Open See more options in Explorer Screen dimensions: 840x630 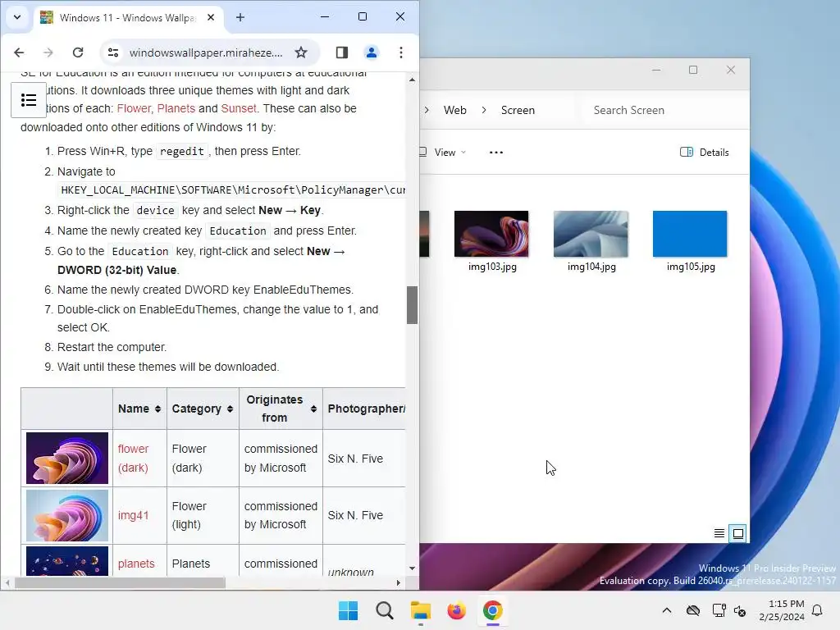[x=496, y=153]
